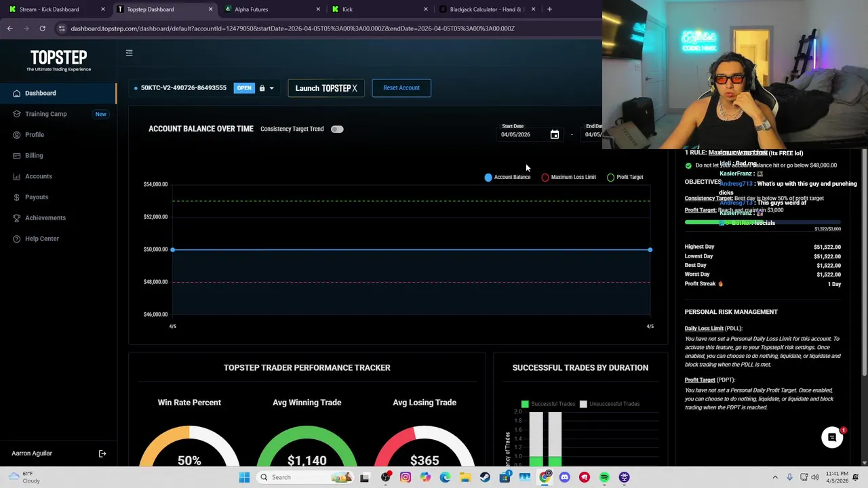This screenshot has width=868, height=488.
Task: Toggle the Account Balance legend series
Action: pos(507,177)
